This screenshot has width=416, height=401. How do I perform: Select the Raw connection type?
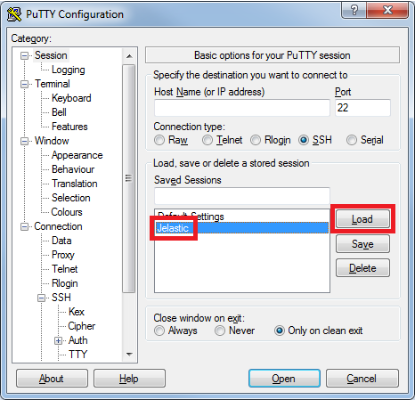(x=159, y=140)
